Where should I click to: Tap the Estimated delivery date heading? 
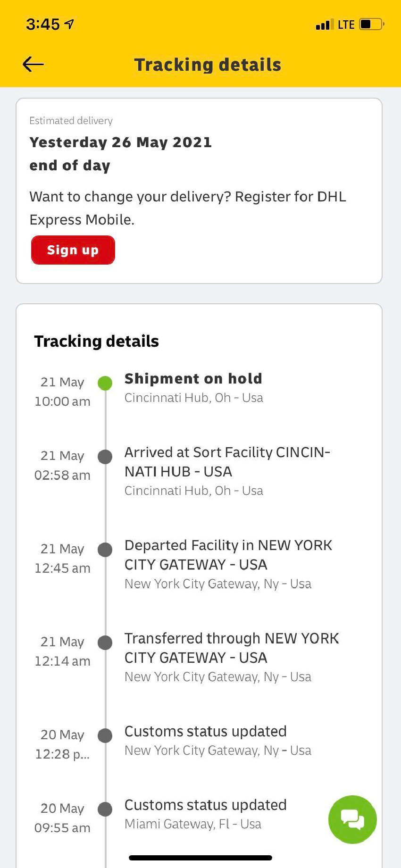pos(120,142)
